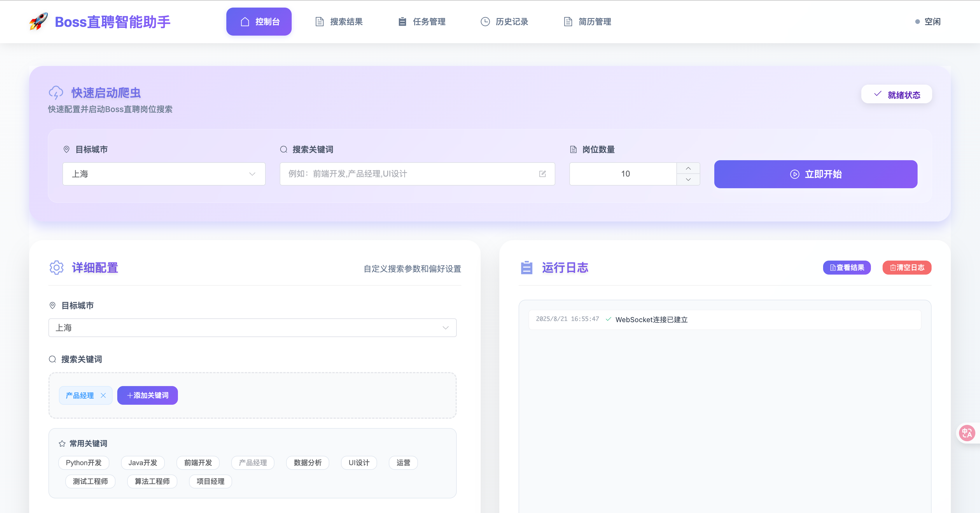
Task: Click the magnifier icon next to quick-start 搜索关键词
Action: [283, 149]
